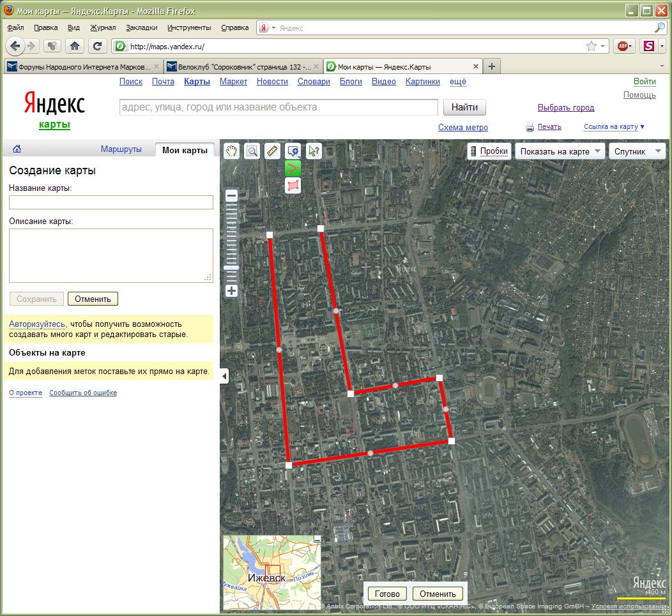Click the browser Back arrow

(15, 45)
